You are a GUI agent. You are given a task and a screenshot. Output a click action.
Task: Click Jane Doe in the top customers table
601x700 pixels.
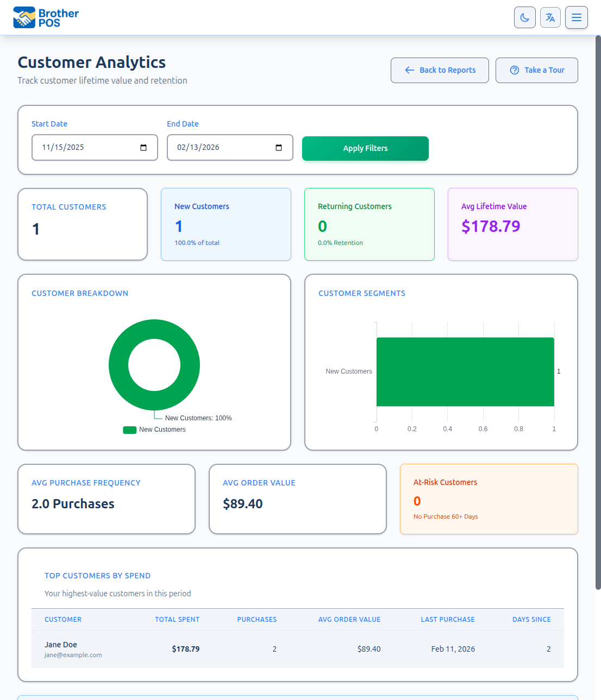[61, 645]
